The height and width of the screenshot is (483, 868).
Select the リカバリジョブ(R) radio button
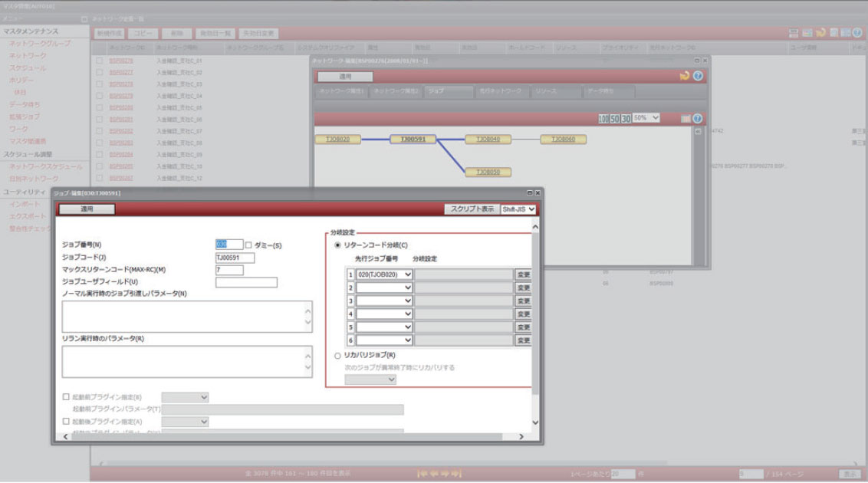click(x=337, y=356)
